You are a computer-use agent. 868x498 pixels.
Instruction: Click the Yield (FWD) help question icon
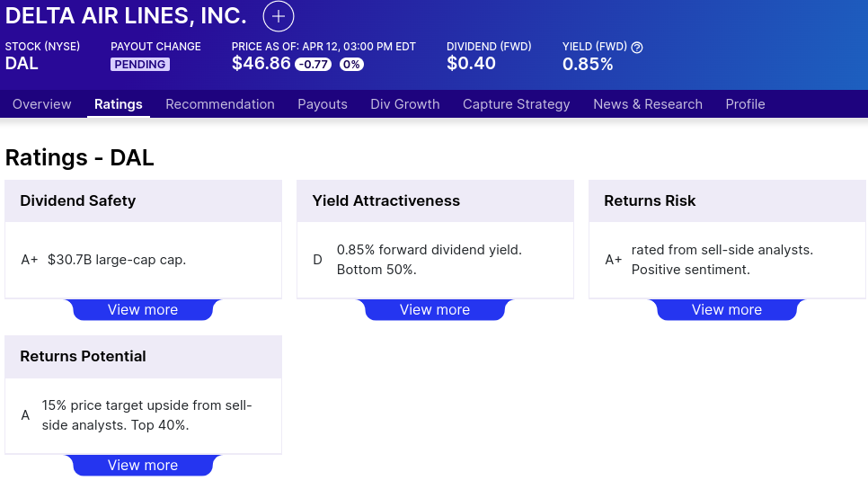pos(637,47)
